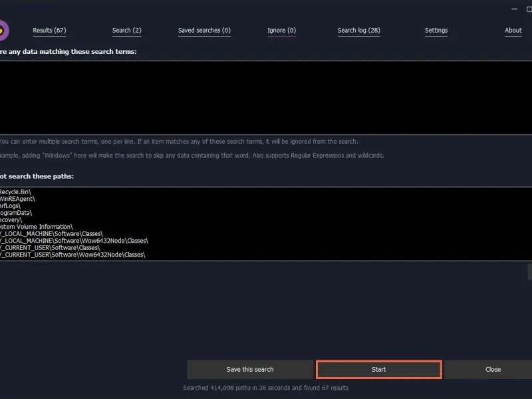The height and width of the screenshot is (399, 532).
Task: Click the System Volume Information\ path line
Action: coord(37,227)
